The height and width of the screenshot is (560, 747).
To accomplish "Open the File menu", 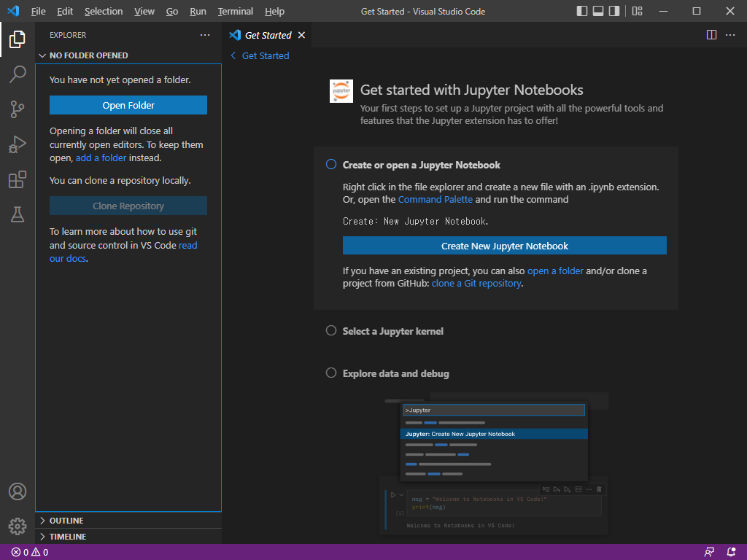I will pos(38,11).
